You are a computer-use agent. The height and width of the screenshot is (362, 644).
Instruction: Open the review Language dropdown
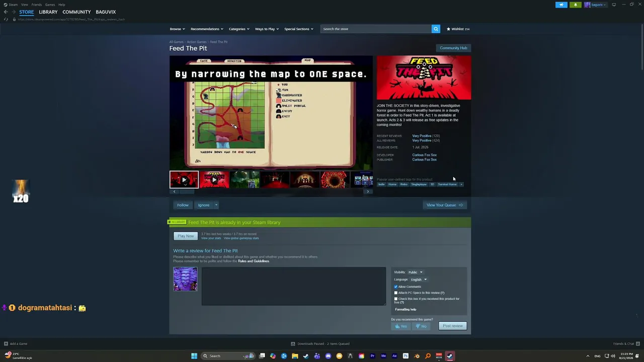[x=419, y=280]
